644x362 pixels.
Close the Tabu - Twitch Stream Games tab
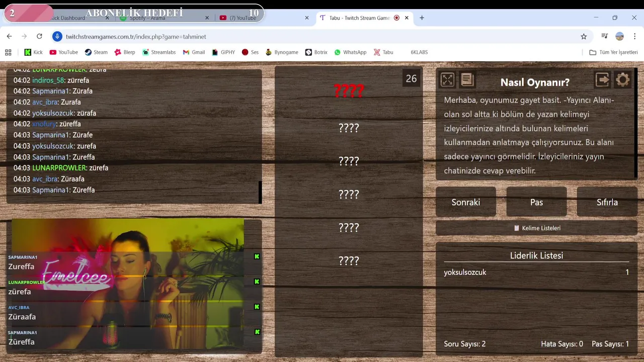point(407,18)
